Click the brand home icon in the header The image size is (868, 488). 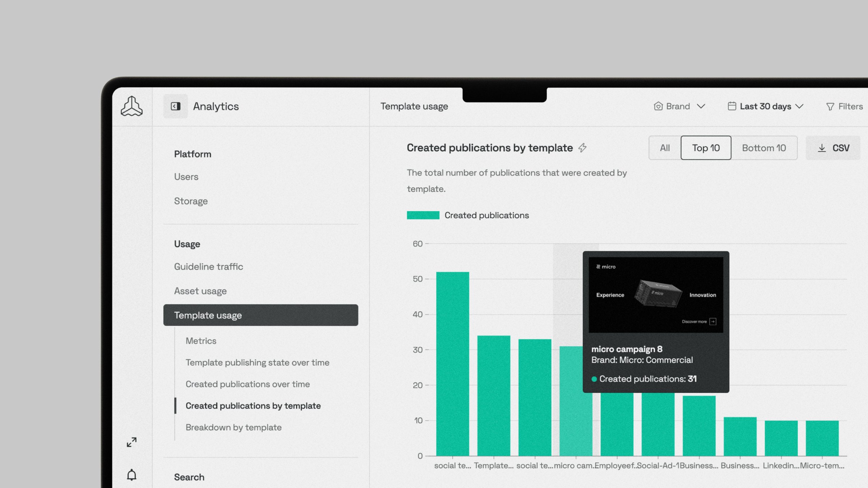point(658,106)
